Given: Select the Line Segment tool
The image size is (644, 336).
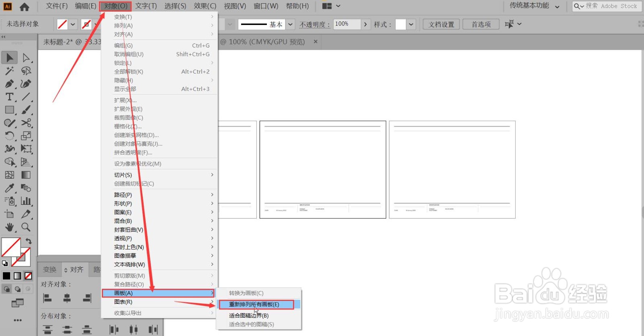Looking at the screenshot, I should pos(26,97).
